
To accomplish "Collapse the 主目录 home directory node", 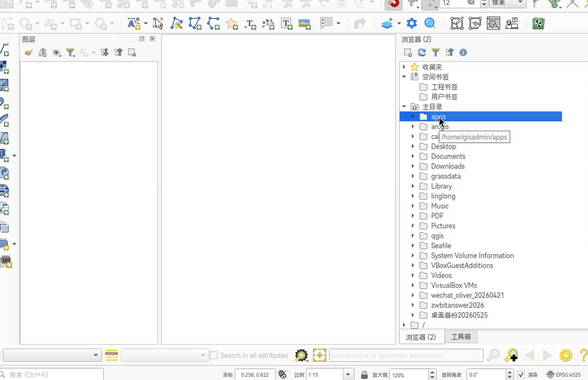I will (x=404, y=107).
